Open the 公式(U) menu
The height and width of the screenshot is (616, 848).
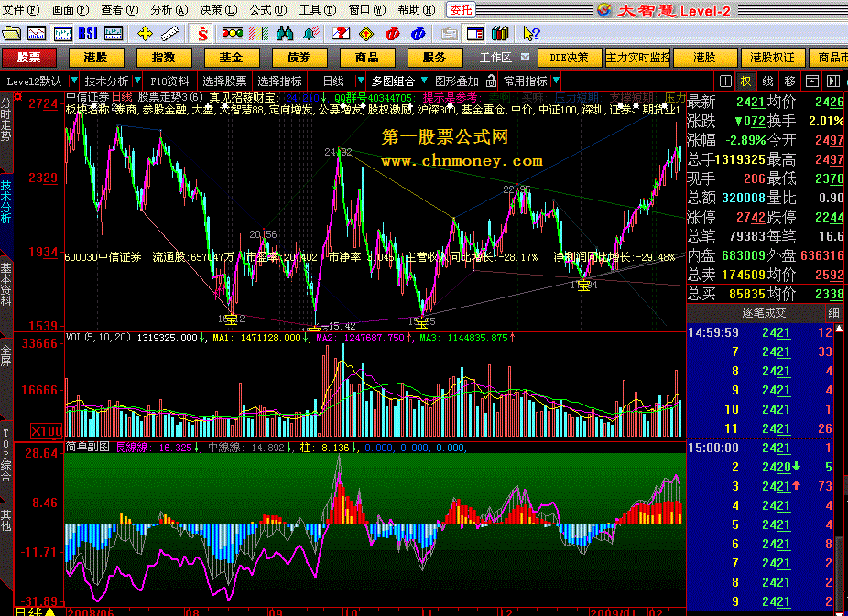pyautogui.click(x=268, y=10)
